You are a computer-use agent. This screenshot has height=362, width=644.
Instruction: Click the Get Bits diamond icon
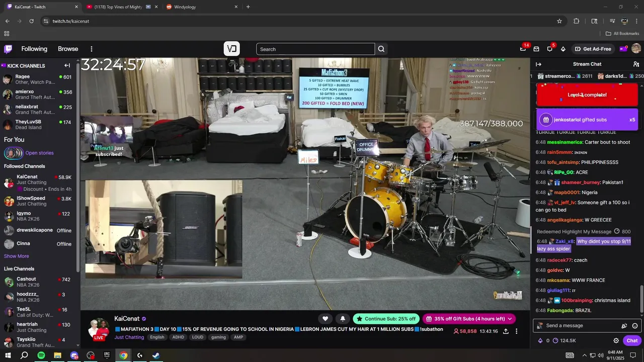(563, 49)
